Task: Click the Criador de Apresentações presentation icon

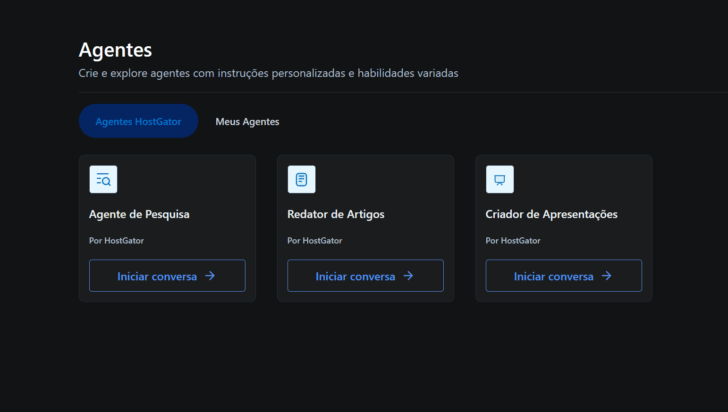Action: [500, 179]
